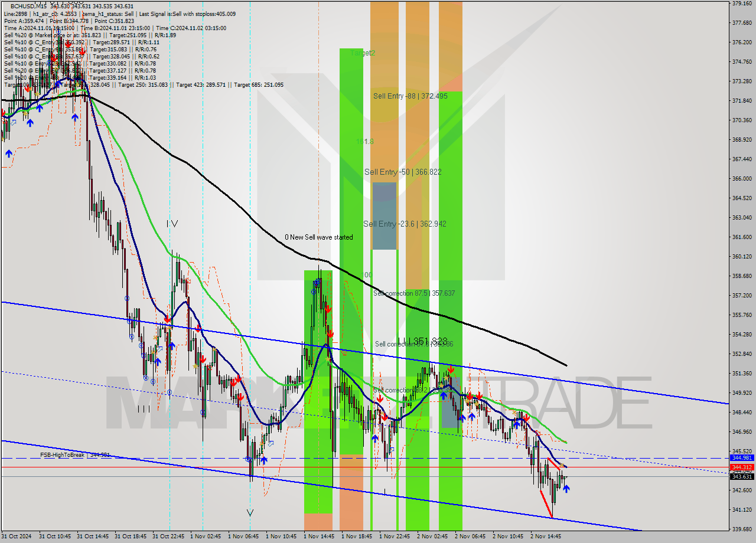Click the 360.120 price axis label
The height and width of the screenshot is (543, 756).
coord(742,256)
